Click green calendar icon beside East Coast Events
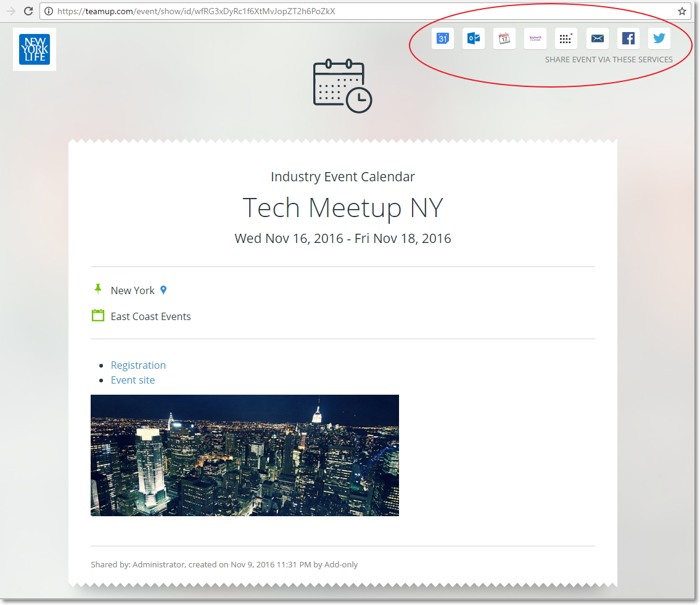700x605 pixels. 98,316
